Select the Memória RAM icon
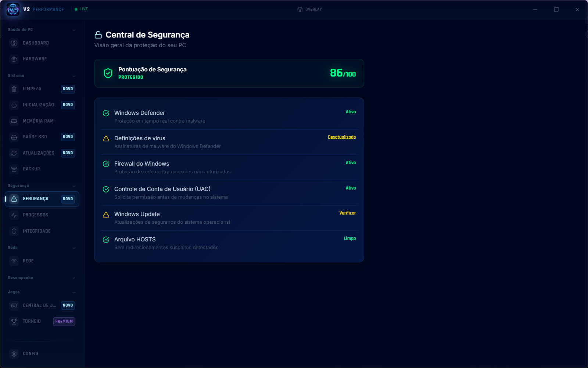 coord(14,121)
